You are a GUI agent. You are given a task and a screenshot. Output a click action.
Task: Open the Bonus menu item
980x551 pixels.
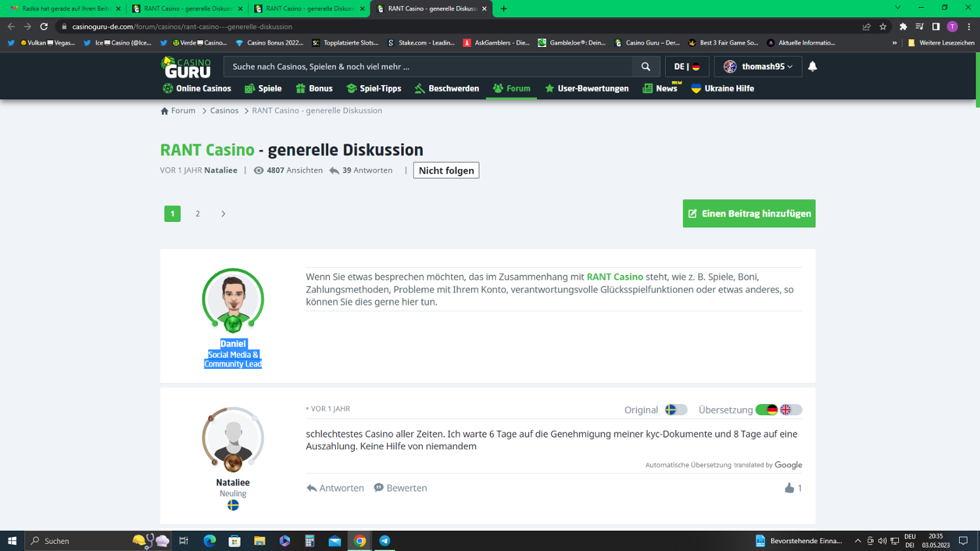pos(314,89)
